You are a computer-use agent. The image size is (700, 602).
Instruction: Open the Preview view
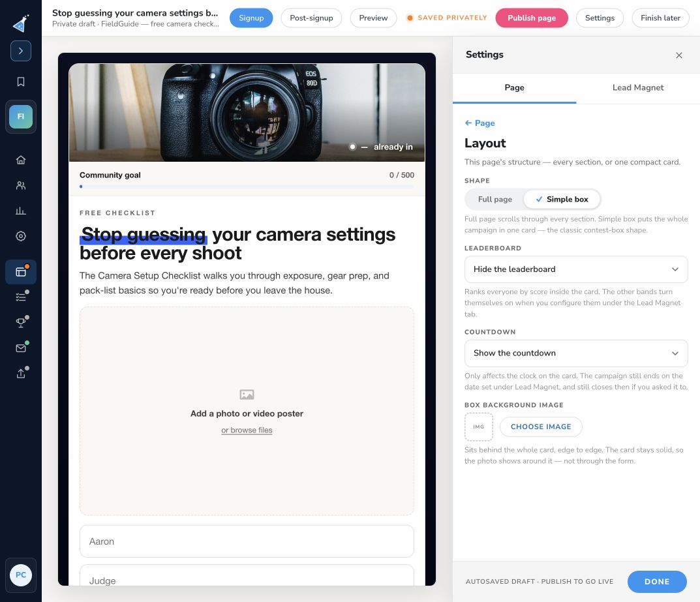[x=373, y=18]
